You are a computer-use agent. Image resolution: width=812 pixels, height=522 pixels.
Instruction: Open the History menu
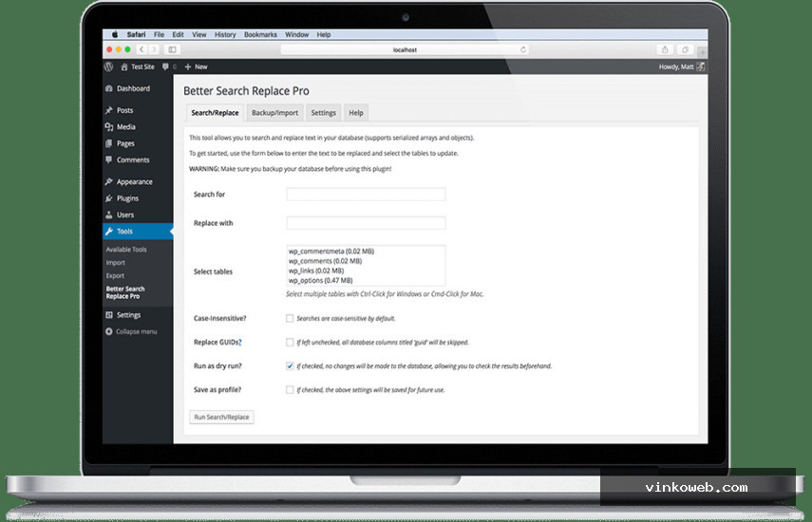coord(225,35)
